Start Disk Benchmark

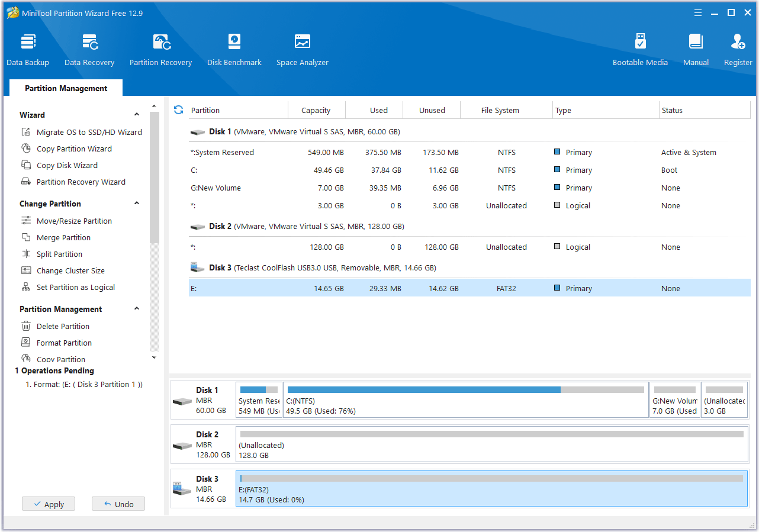click(x=234, y=50)
